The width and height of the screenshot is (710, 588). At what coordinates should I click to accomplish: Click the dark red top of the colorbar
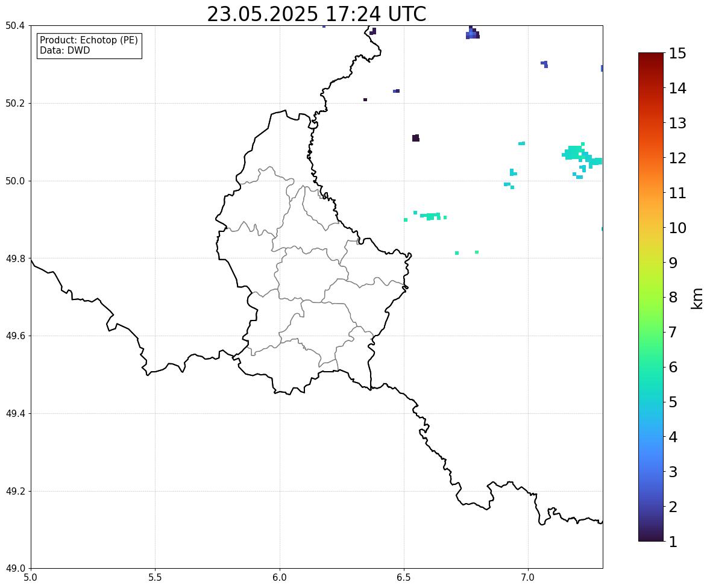tap(651, 57)
